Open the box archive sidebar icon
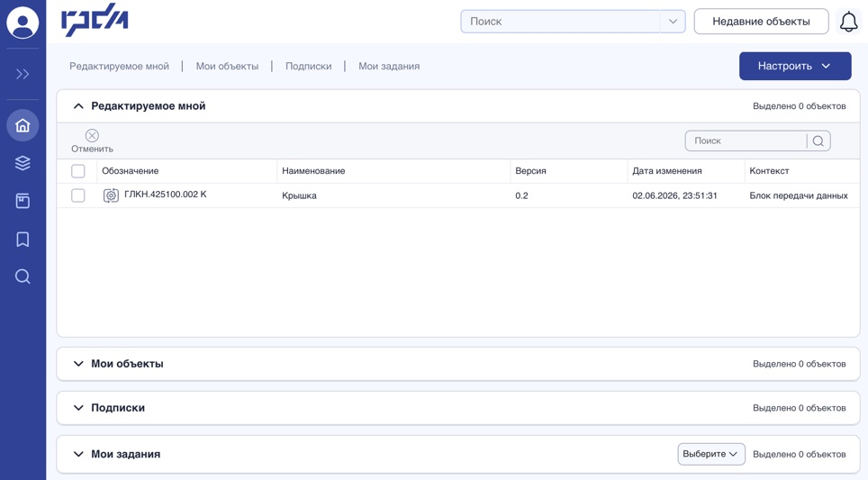 tap(23, 201)
